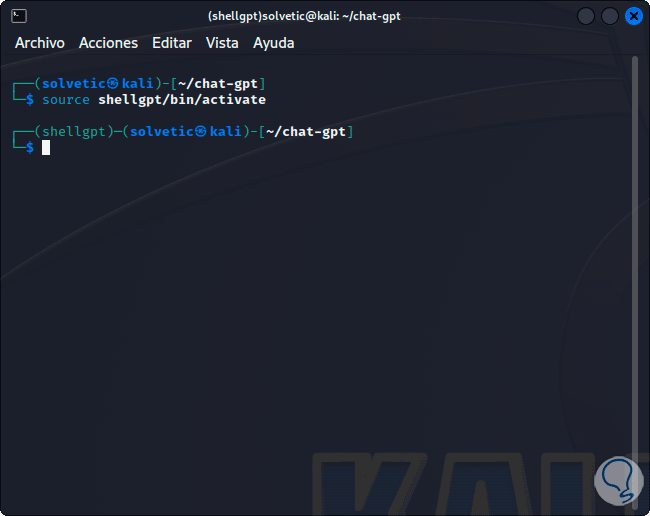650x516 pixels.
Task: Click '~/chat-gpt' in the second prompt line
Action: (308, 132)
